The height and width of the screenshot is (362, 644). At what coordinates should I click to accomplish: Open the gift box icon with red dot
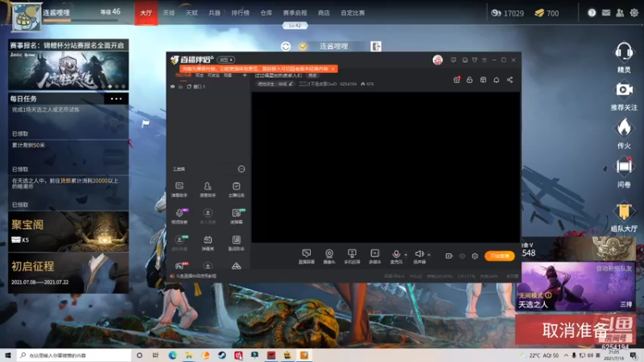(x=456, y=80)
